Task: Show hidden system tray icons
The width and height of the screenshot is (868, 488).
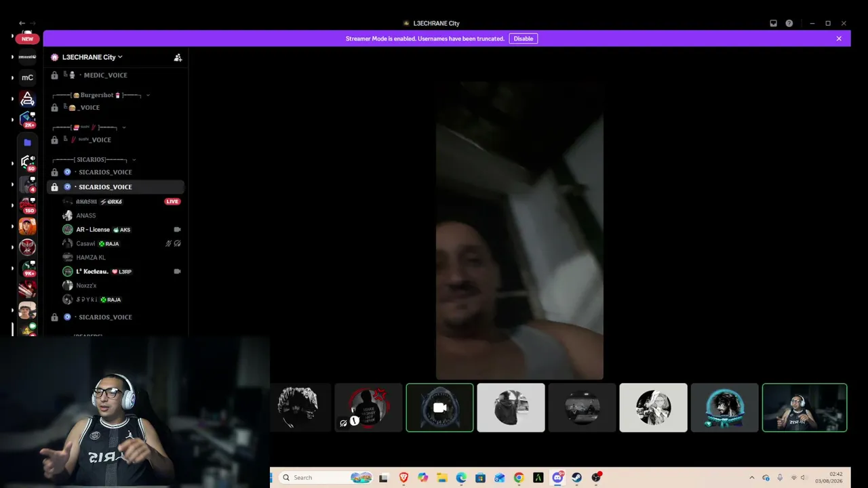Action: coord(751,478)
